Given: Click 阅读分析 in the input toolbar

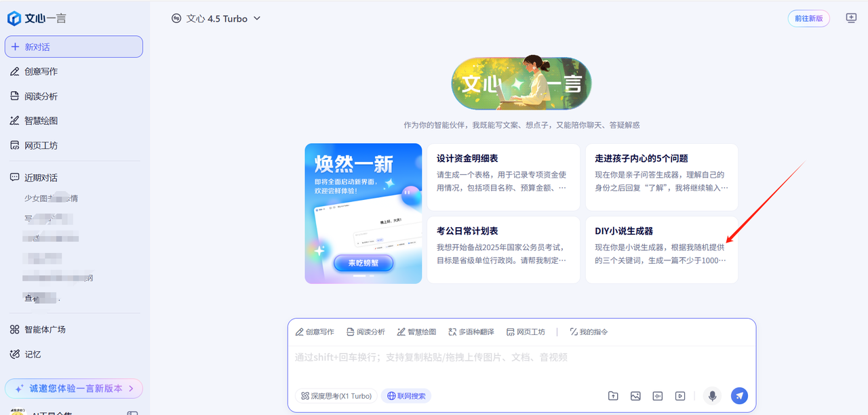Looking at the screenshot, I should pos(366,332).
